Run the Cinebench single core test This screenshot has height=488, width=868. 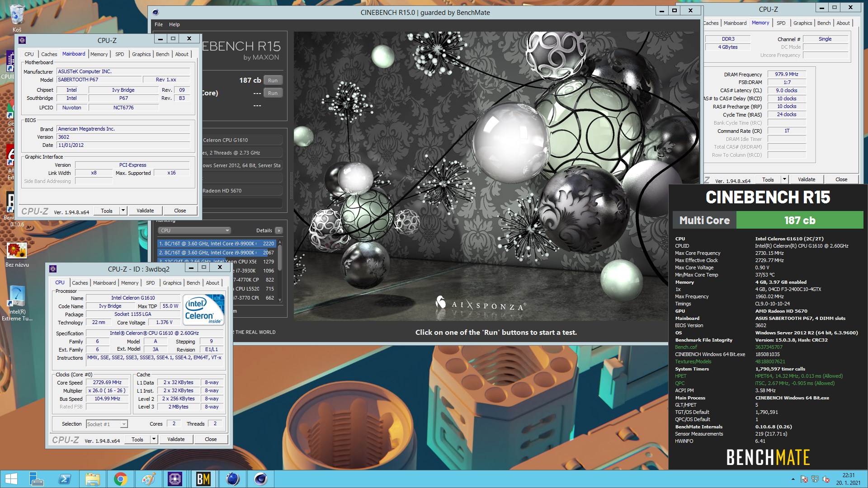273,93
